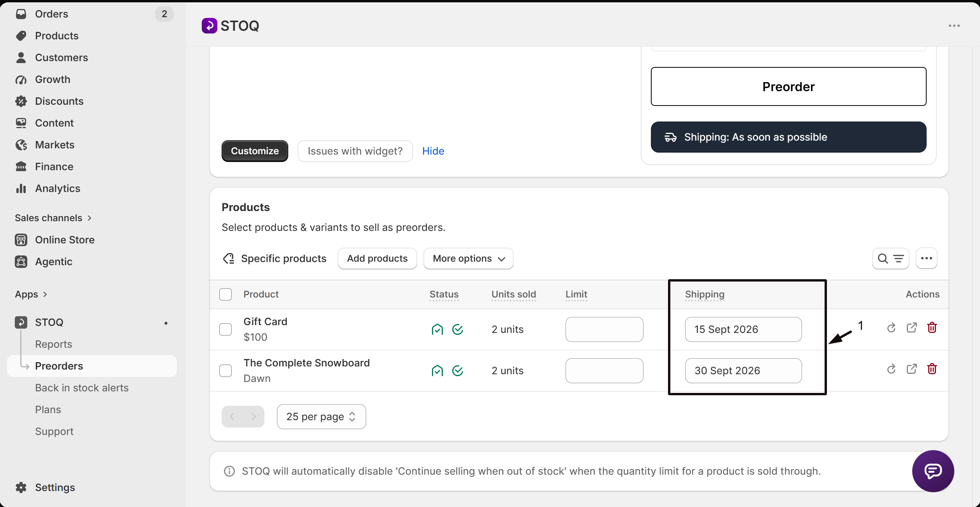980x507 pixels.
Task: Click the Shipping column header
Action: pyautogui.click(x=705, y=294)
